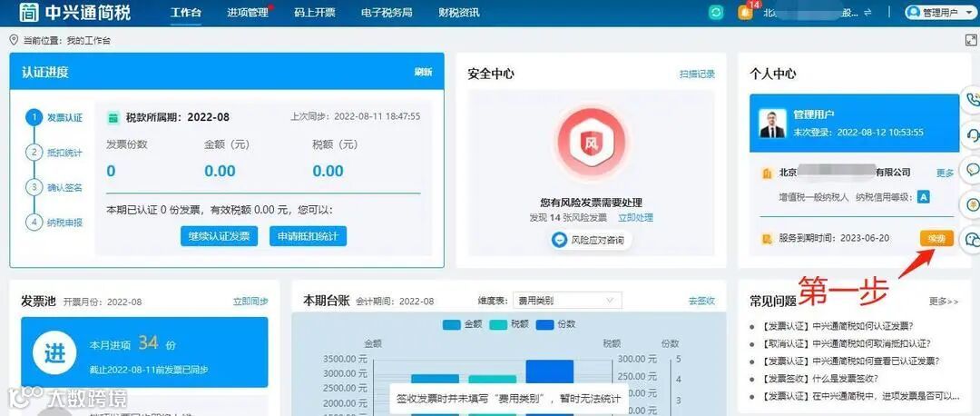This screenshot has height=416, width=980.
Task: Open FAQ 进项发票是否可以
Action: (x=858, y=397)
